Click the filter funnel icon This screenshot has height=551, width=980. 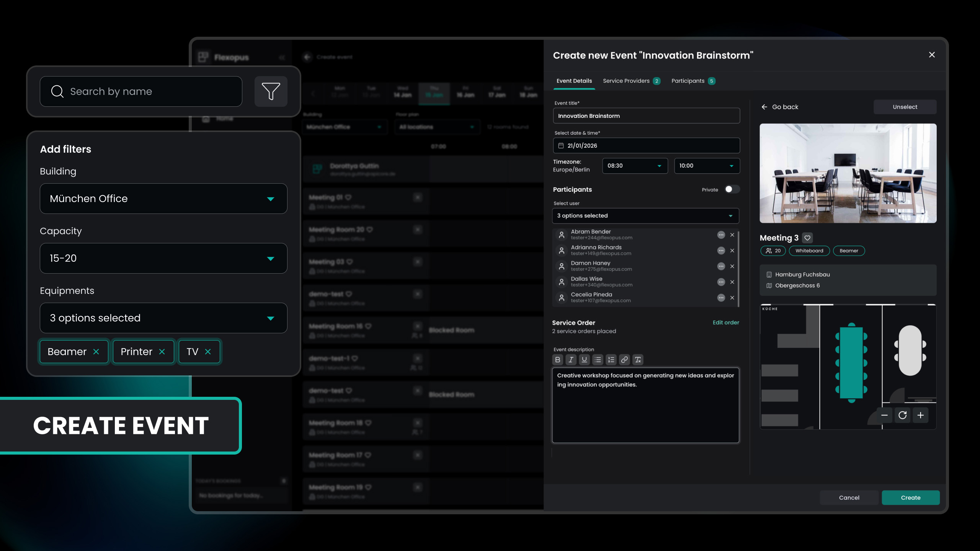tap(271, 91)
